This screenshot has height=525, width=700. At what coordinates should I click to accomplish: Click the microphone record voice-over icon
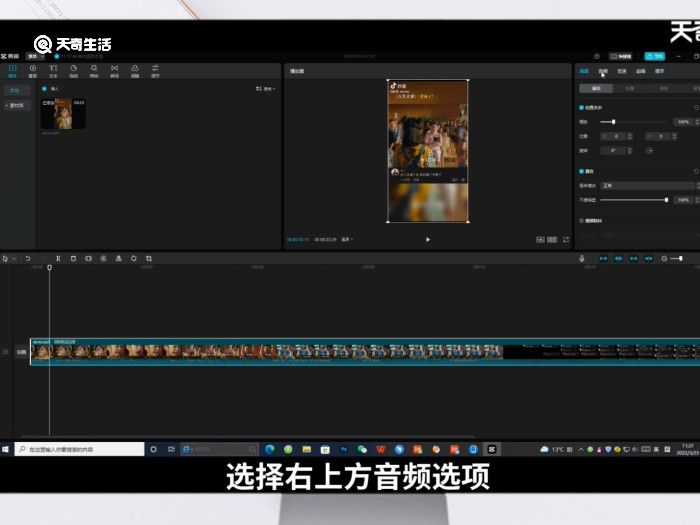(x=582, y=258)
